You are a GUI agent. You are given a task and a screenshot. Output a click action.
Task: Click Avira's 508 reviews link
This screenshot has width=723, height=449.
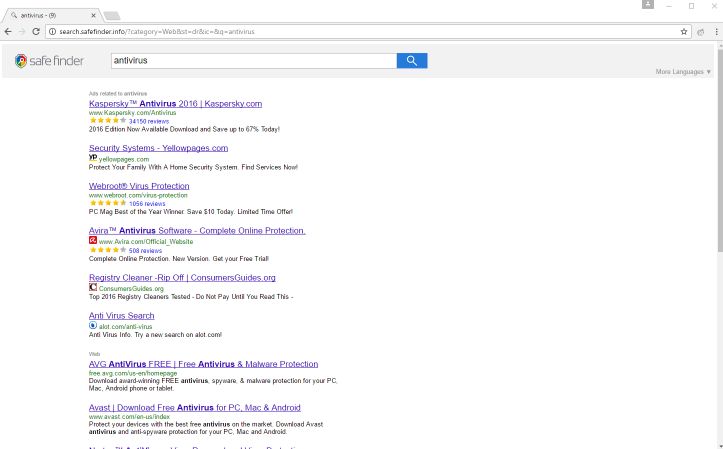point(145,251)
